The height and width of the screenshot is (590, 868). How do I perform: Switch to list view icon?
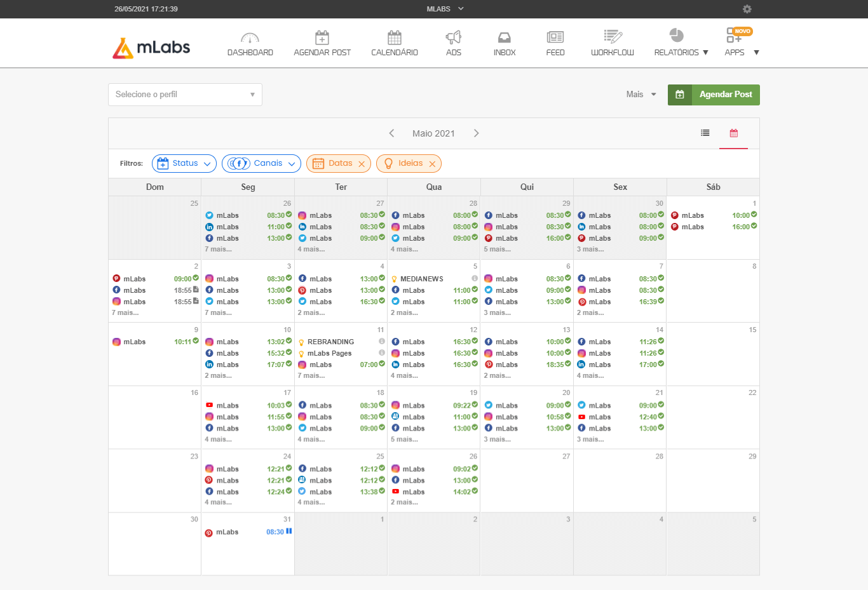(705, 133)
